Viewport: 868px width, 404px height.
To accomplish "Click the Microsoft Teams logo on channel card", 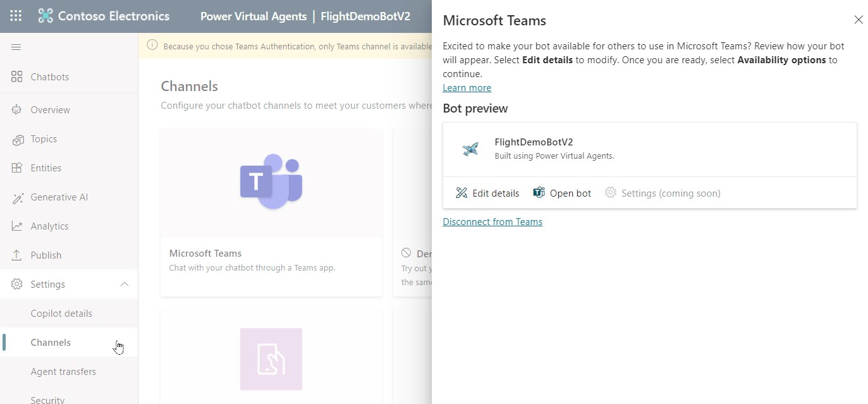I will tap(271, 182).
